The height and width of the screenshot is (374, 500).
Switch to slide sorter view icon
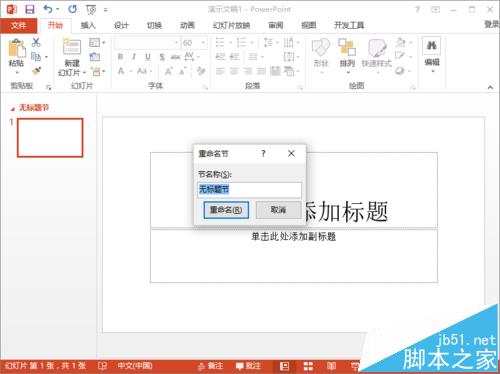[x=308, y=366]
